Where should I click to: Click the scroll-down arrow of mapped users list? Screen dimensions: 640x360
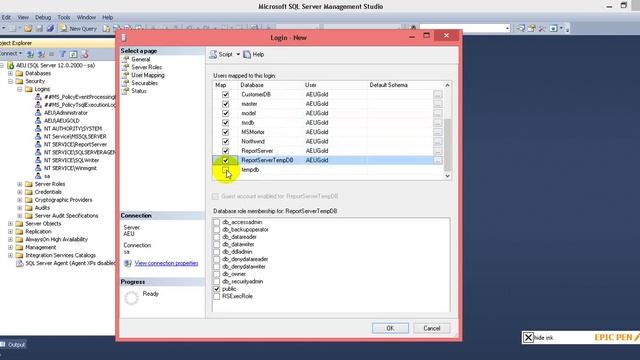click(447, 176)
